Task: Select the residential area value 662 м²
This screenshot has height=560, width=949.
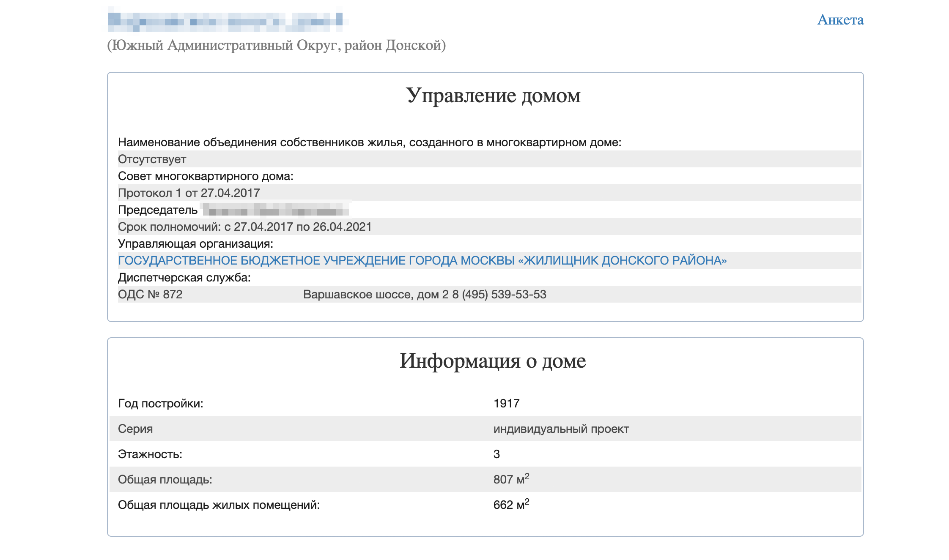Action: [x=511, y=504]
